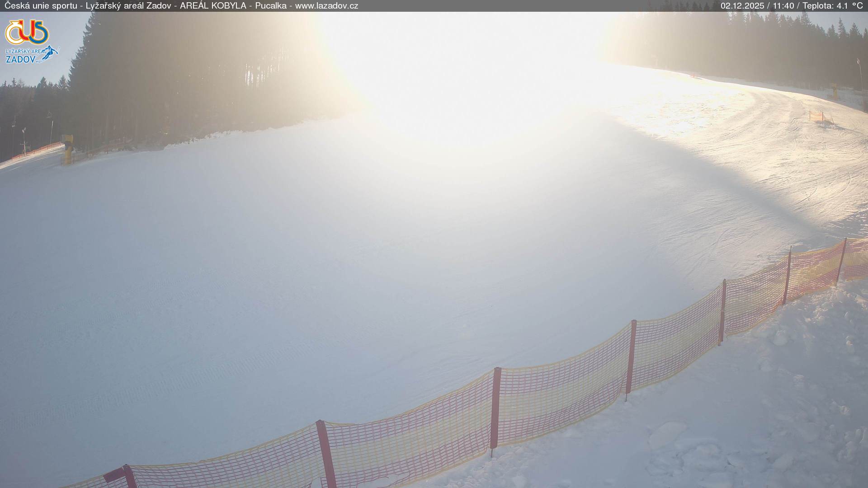This screenshot has height=488, width=868.
Task: Click the ČUS logo emblem
Action: click(27, 32)
